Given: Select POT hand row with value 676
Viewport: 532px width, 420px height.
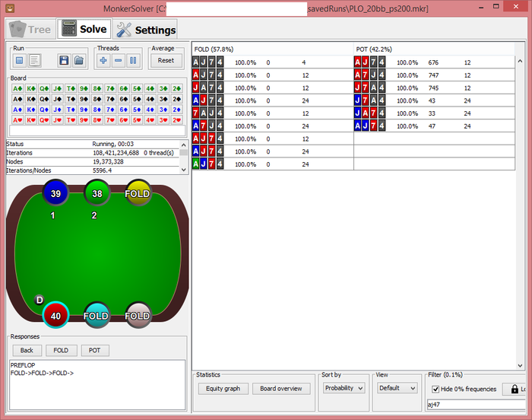Looking at the screenshot, I should click(x=434, y=62).
